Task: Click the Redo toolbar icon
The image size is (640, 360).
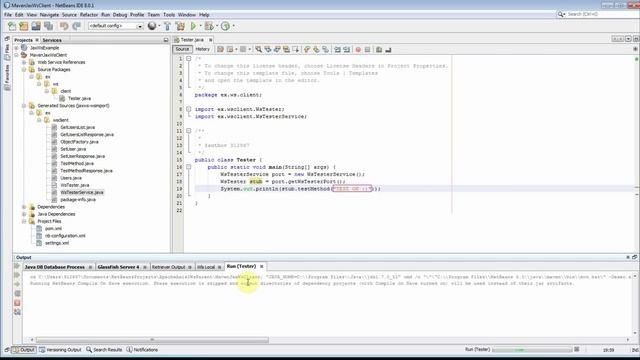Action: tap(76, 26)
